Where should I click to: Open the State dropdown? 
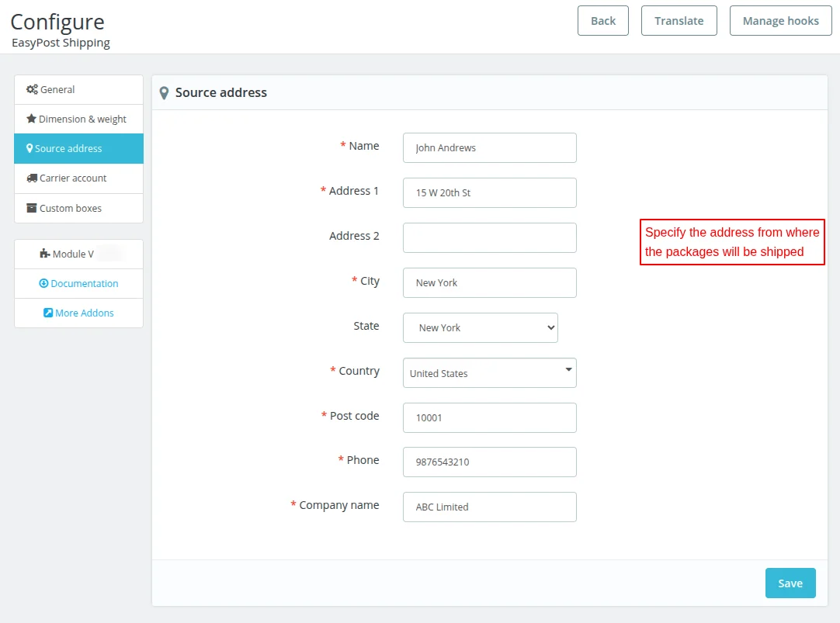[480, 327]
